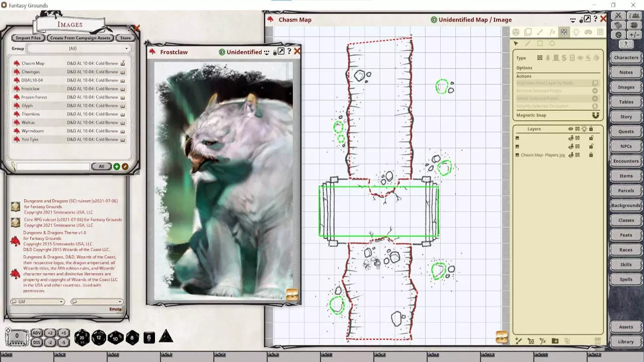Click the swords combat tracker icon
The height and width of the screenshot is (362, 644).
(x=618, y=16)
